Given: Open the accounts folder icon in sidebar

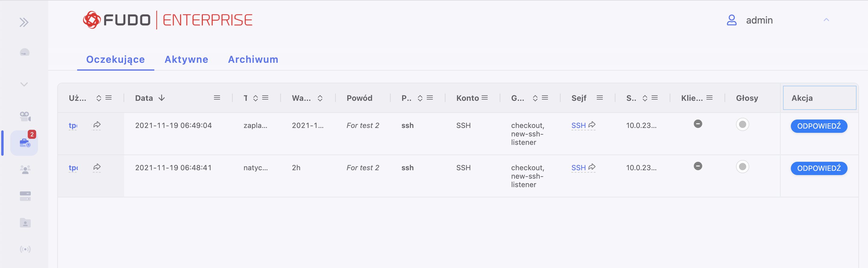Looking at the screenshot, I should 25,223.
